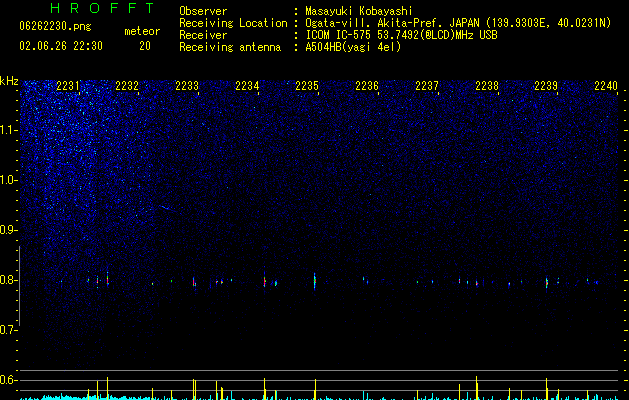Click the 2234 time marker
Viewport: 629px width, 400px height.
coord(247,86)
